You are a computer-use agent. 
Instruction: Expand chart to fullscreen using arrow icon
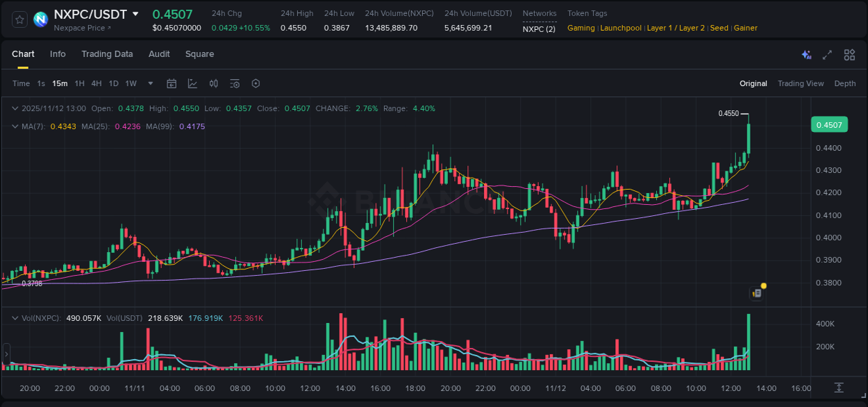pyautogui.click(x=827, y=54)
